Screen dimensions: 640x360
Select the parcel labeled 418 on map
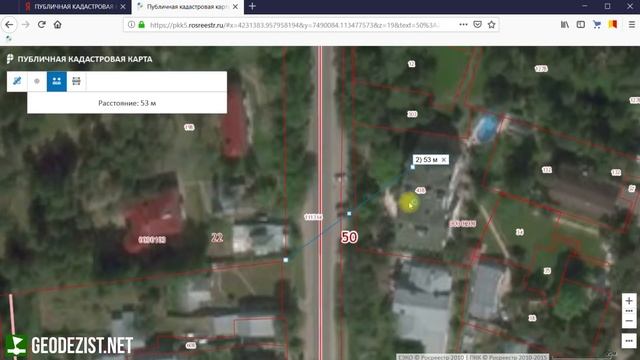coord(420,190)
